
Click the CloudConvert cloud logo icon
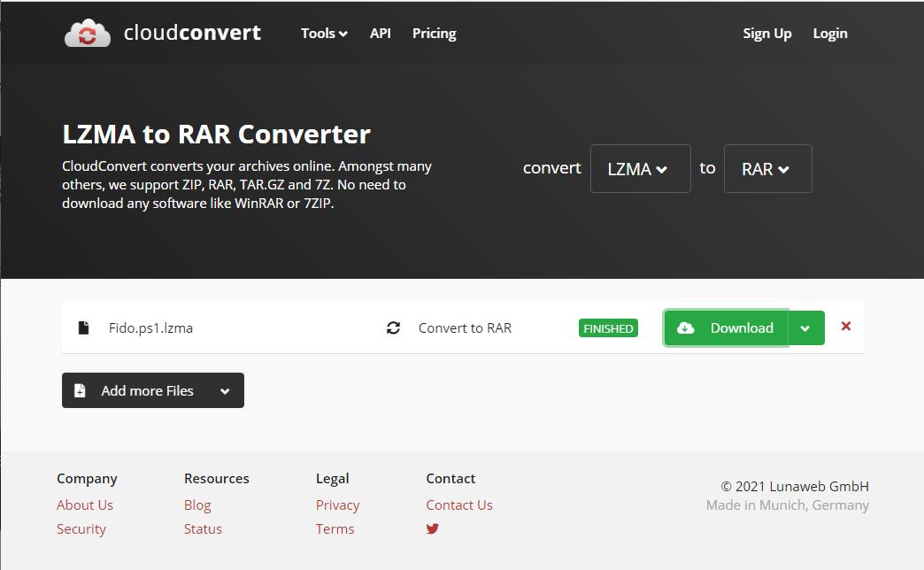point(88,34)
